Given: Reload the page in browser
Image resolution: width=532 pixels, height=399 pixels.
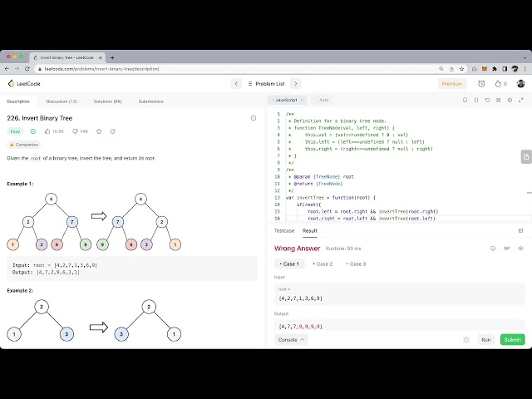Looking at the screenshot, I should click(x=27, y=69).
